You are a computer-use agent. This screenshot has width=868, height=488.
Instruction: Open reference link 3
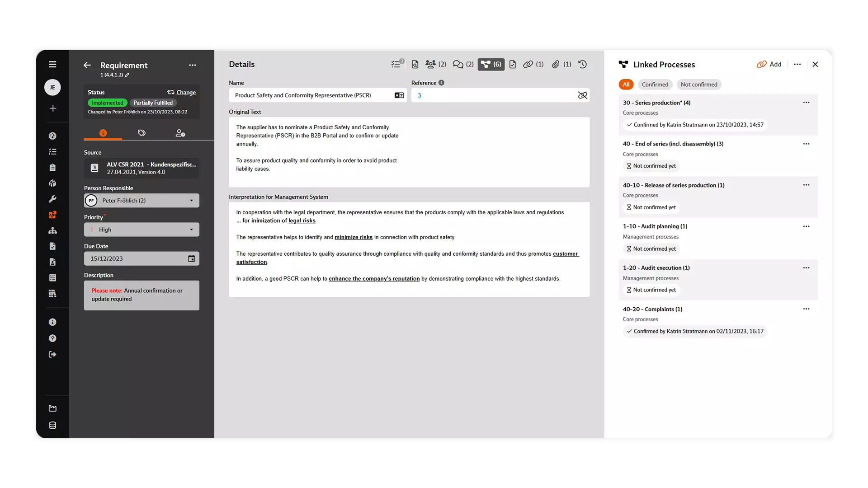(419, 95)
